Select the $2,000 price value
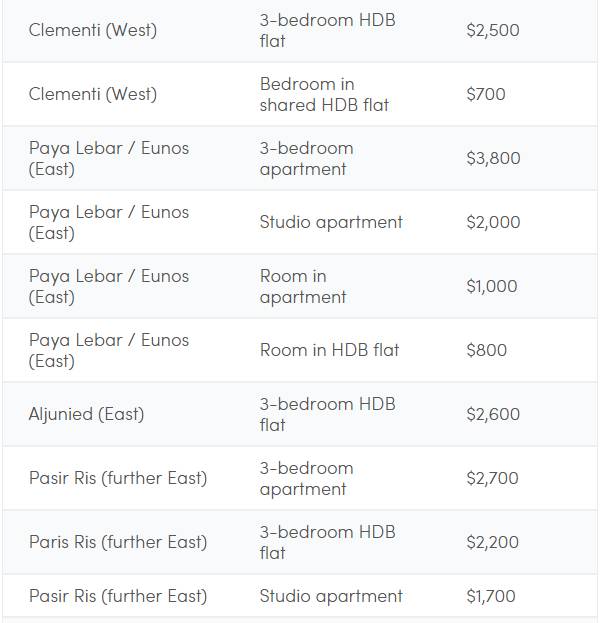The image size is (602, 623). 492,222
